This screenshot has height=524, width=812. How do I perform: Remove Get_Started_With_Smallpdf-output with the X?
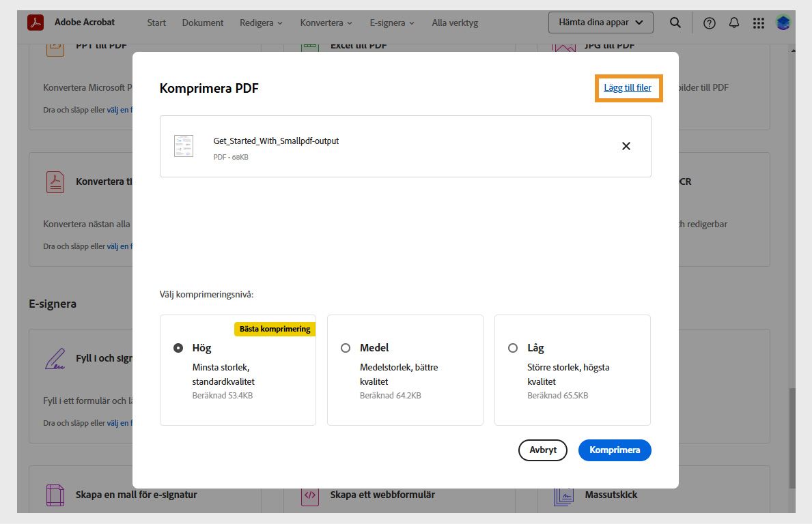tap(626, 146)
